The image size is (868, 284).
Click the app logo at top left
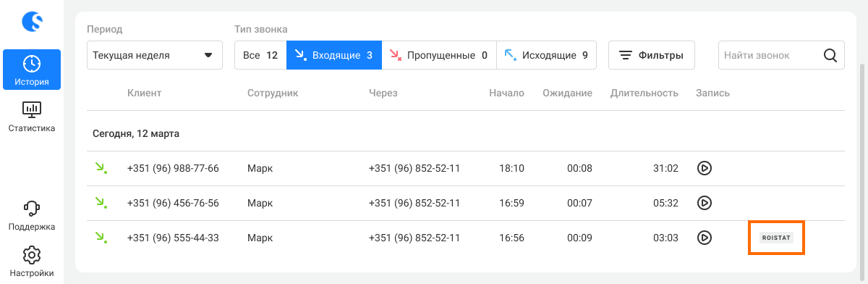point(32,22)
